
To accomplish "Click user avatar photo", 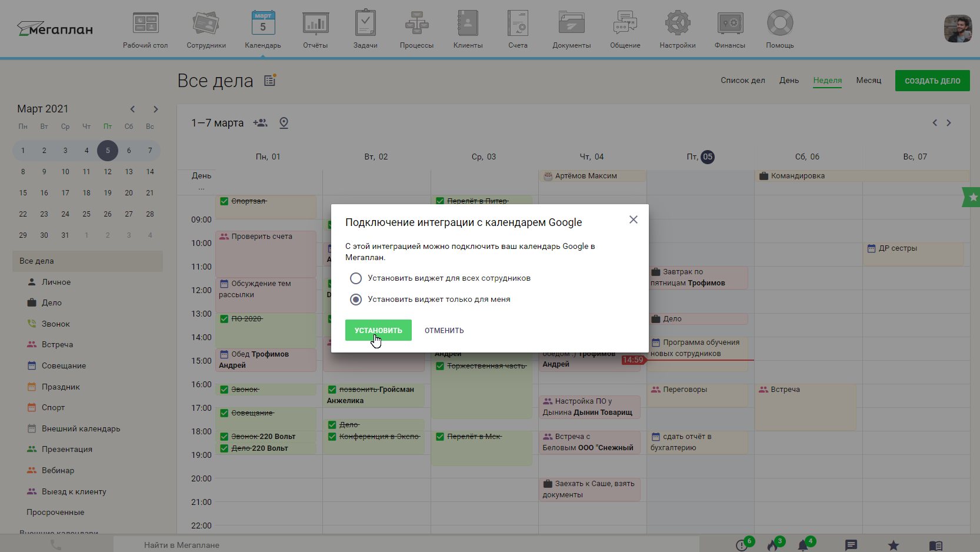I will [958, 29].
